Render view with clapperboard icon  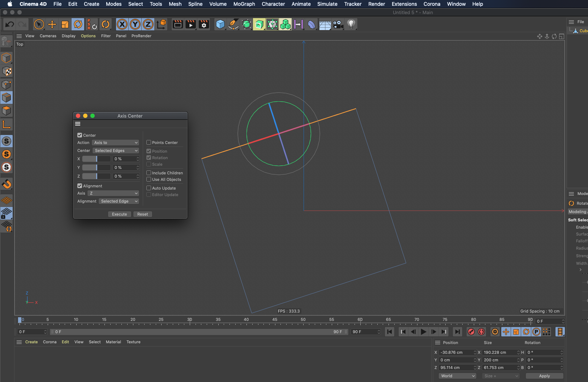tap(178, 25)
